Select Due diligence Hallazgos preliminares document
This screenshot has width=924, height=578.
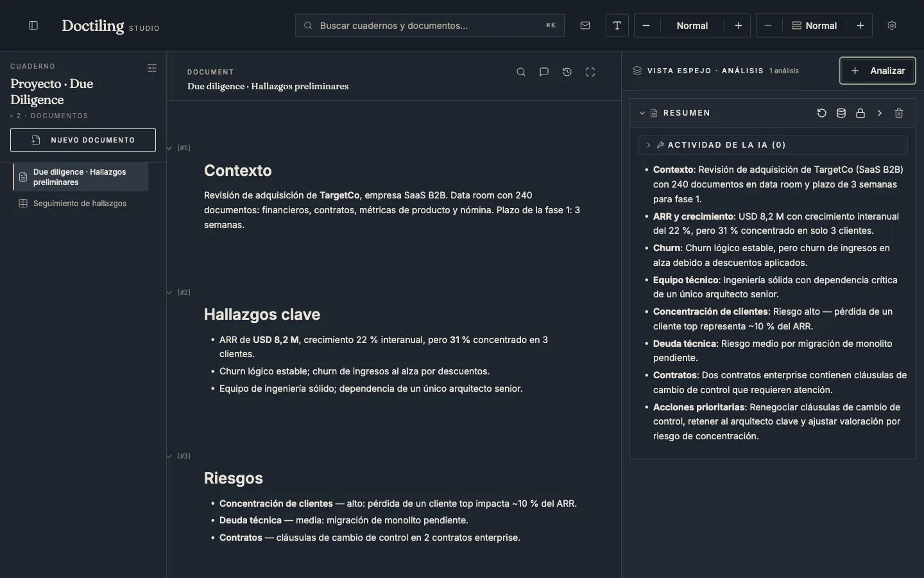80,177
